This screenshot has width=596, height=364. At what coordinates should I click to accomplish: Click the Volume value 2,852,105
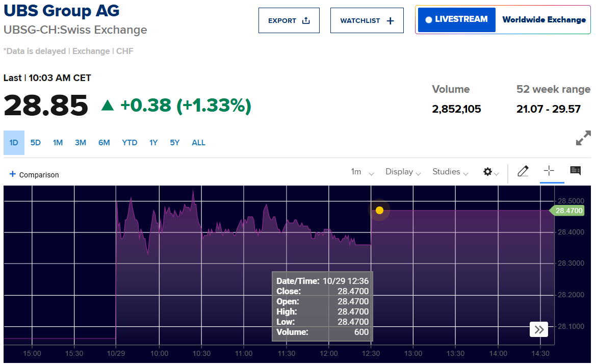coord(456,109)
